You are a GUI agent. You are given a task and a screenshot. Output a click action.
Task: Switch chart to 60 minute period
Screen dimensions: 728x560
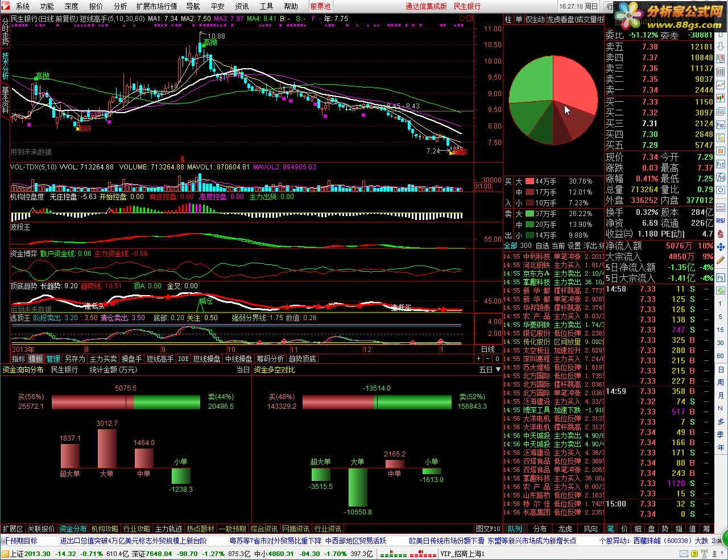click(721, 356)
